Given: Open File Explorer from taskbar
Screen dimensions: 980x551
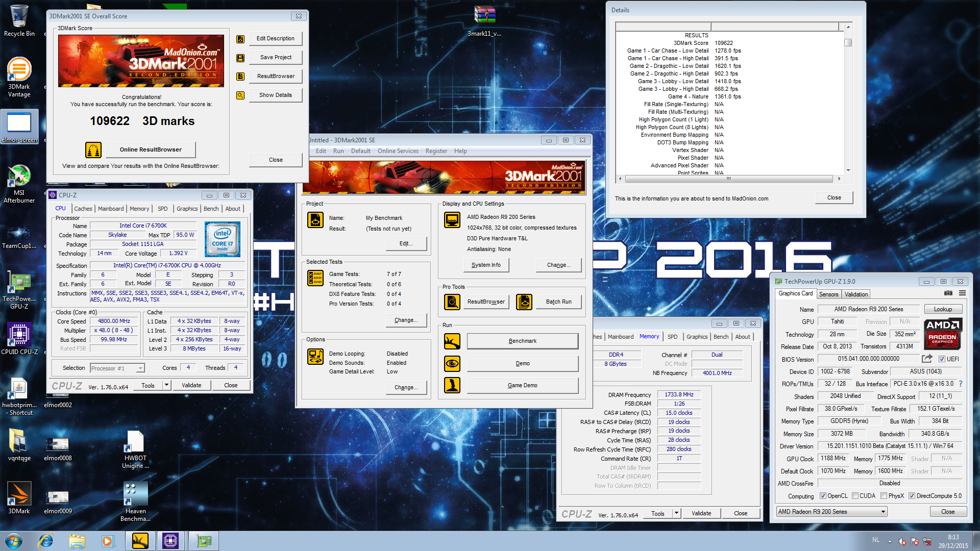Looking at the screenshot, I should (77, 541).
